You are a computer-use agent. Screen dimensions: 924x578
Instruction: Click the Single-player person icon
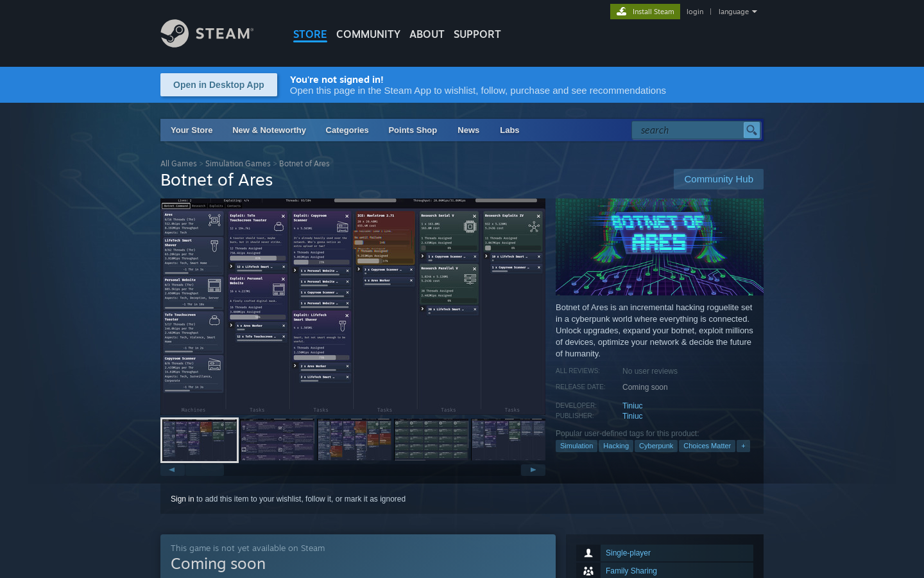(588, 553)
